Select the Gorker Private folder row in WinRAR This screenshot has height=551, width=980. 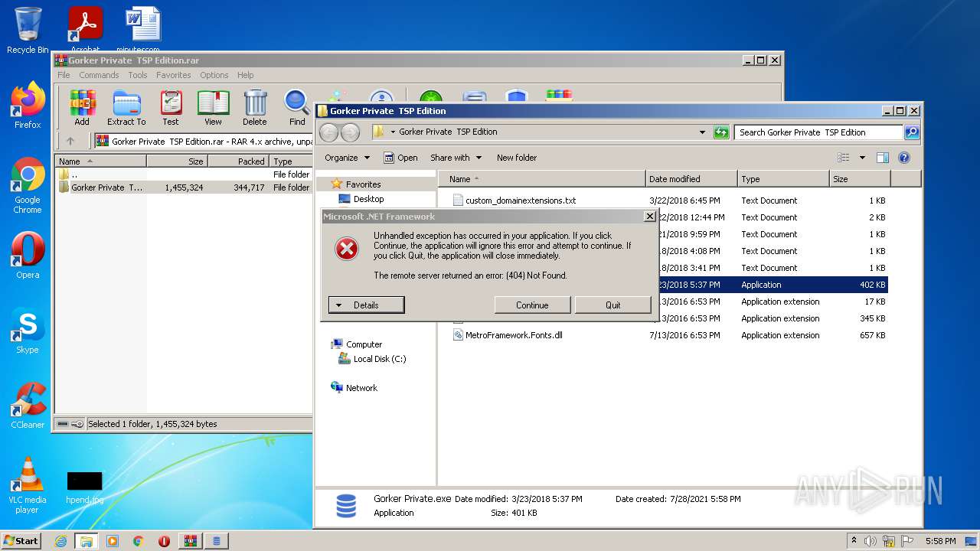click(x=184, y=187)
